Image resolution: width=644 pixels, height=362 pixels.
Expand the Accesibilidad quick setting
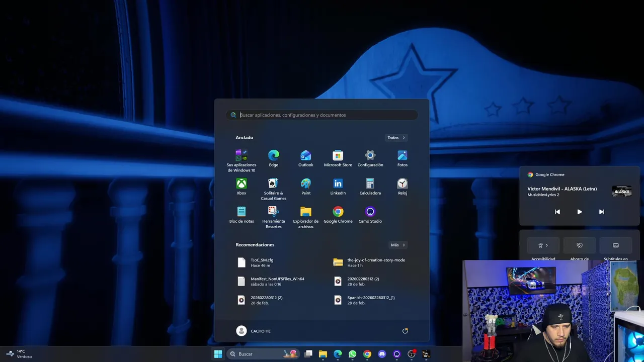click(543, 245)
